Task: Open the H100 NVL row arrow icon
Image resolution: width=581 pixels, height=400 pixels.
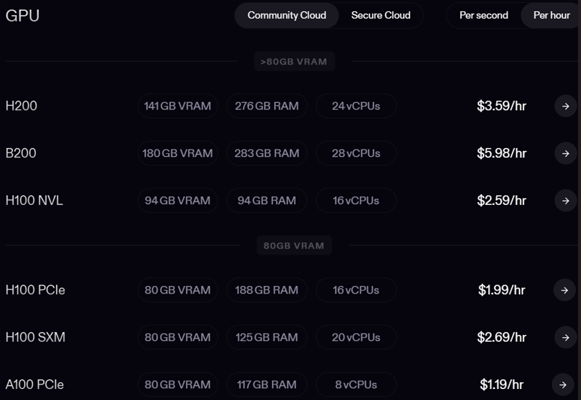Action: (565, 201)
